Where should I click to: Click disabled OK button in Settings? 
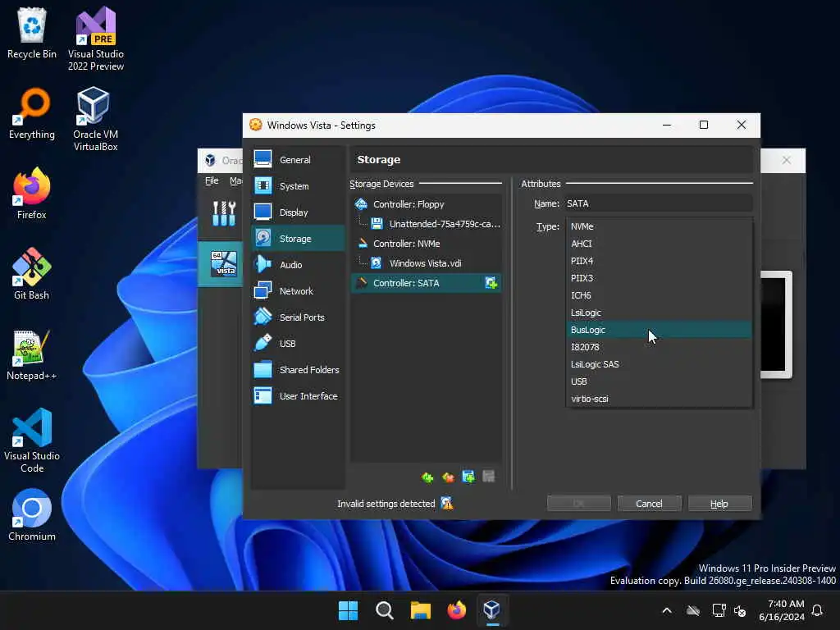[x=578, y=504]
